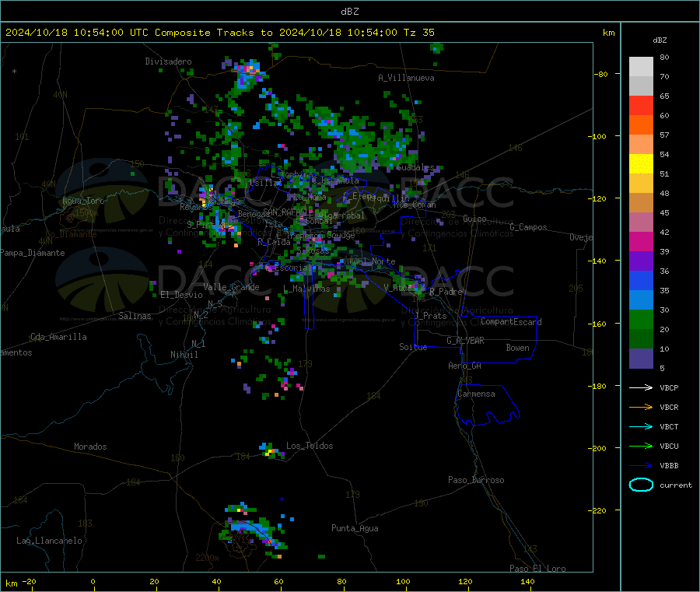Pick the light gray top swatch in dBZ scale
Viewport: 700px width, 592px height.
point(641,67)
